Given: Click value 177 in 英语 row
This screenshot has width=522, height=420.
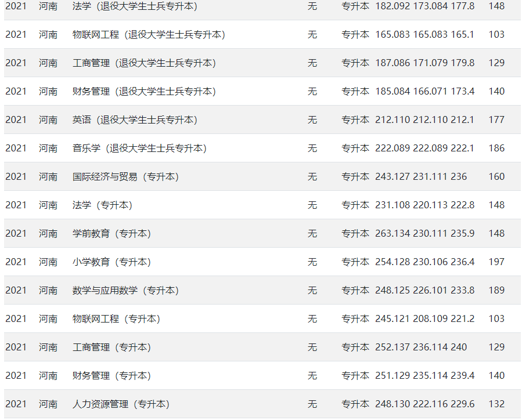Looking at the screenshot, I should point(496,120).
